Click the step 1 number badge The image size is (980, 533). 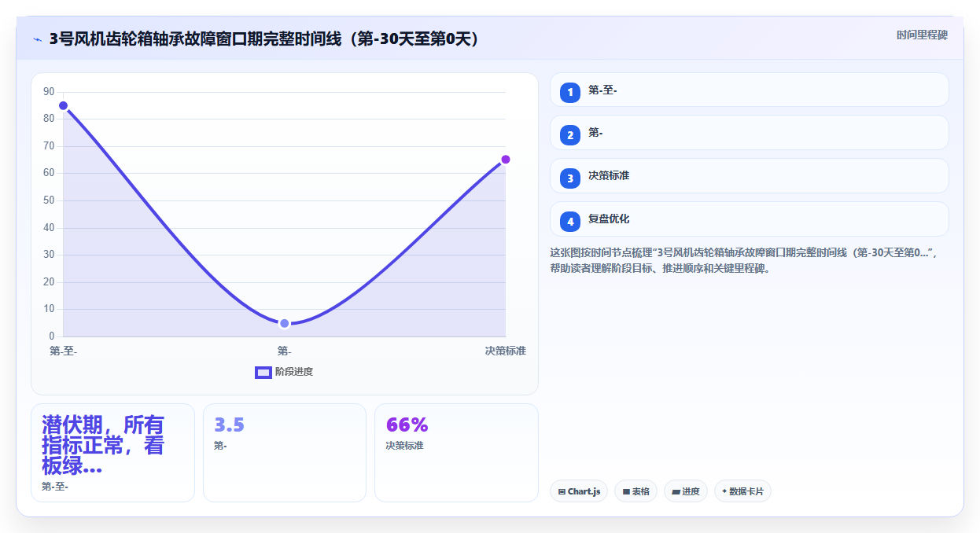coord(570,93)
